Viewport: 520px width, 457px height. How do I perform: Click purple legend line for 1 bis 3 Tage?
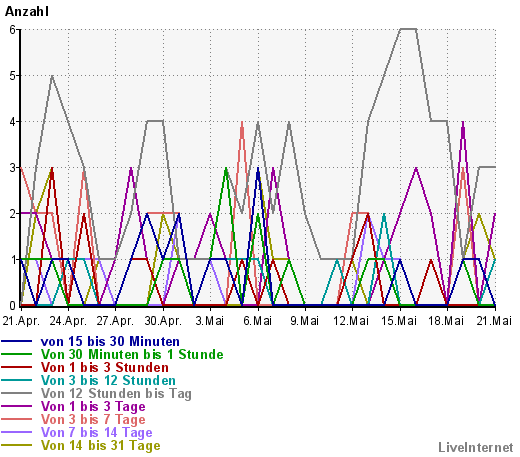click(x=17, y=406)
